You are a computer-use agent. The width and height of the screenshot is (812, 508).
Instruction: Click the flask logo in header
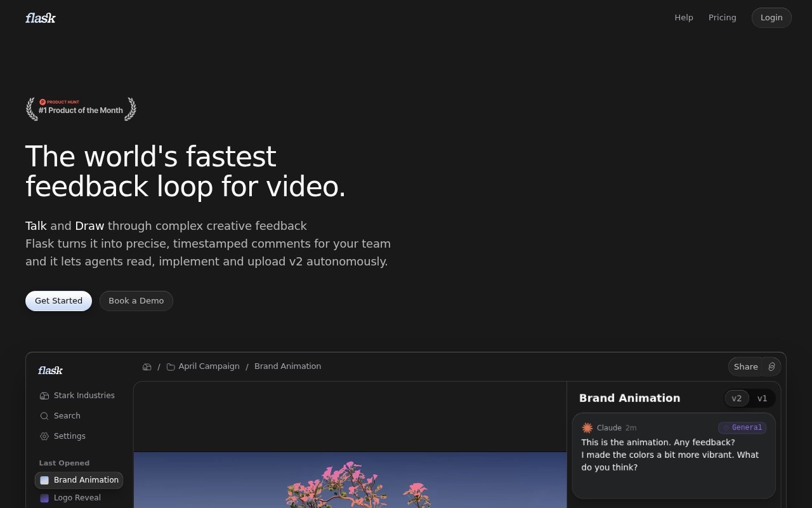(41, 18)
